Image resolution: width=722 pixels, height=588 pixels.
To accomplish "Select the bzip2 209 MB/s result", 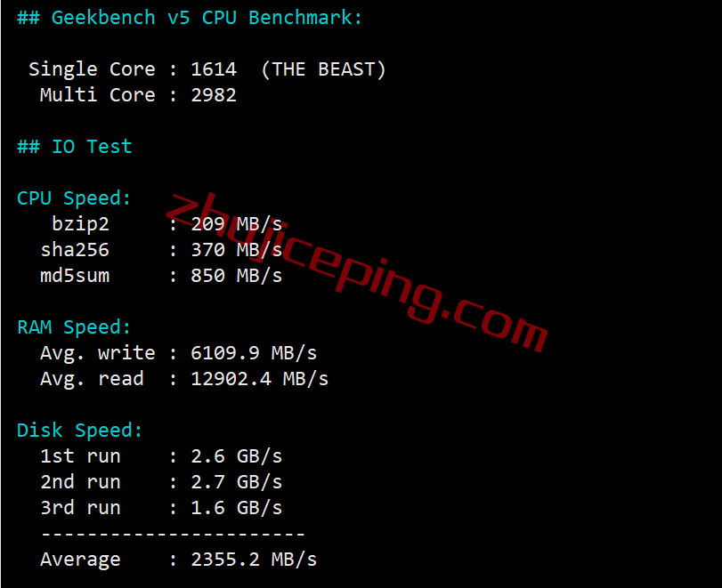I will (x=166, y=224).
